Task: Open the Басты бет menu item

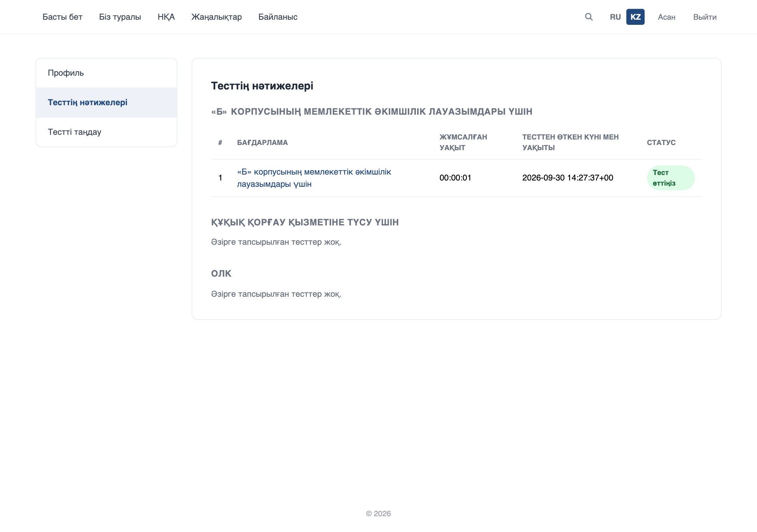Action: click(62, 17)
